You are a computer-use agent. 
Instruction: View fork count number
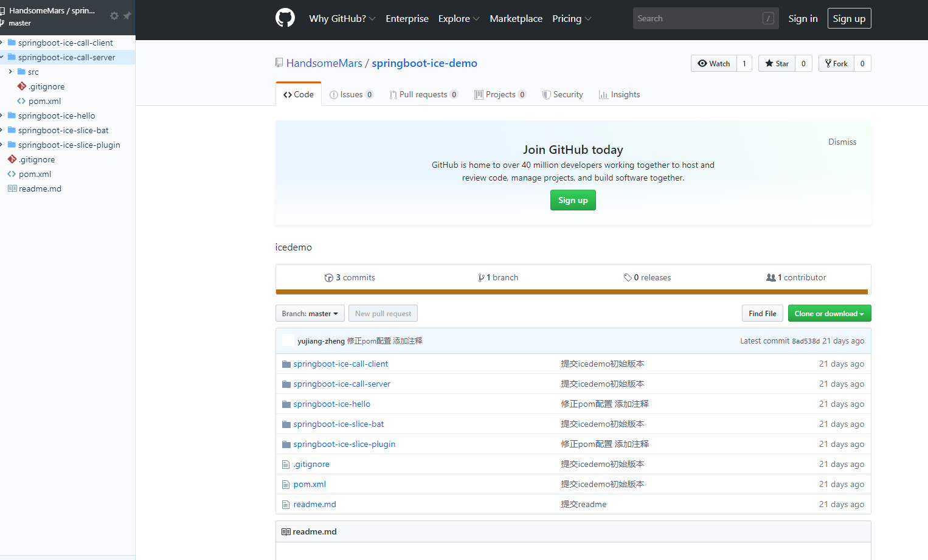pyautogui.click(x=862, y=63)
